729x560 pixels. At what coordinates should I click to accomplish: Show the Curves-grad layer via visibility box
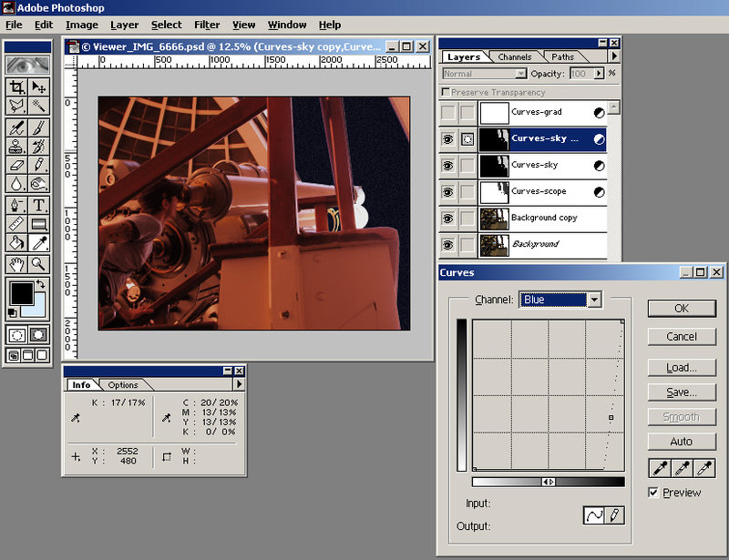pos(448,112)
